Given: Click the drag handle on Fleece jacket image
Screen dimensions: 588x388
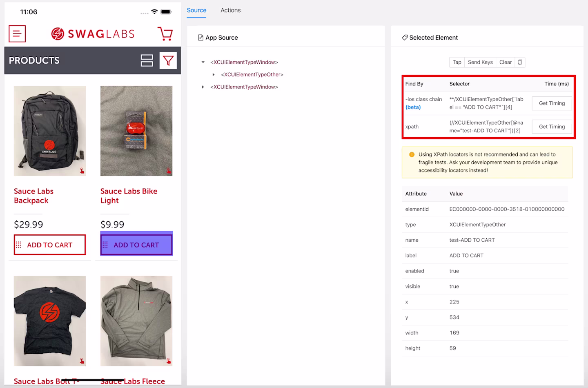Looking at the screenshot, I should click(169, 361).
